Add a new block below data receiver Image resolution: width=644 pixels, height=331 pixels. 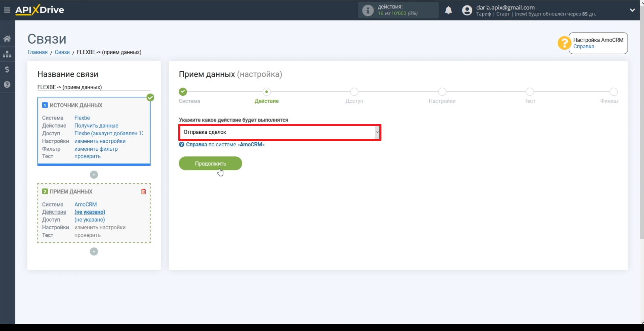pyautogui.click(x=94, y=252)
